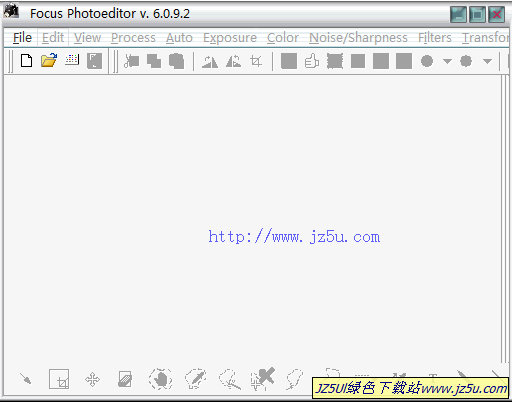Choose the magic wand selection tool

25,379
